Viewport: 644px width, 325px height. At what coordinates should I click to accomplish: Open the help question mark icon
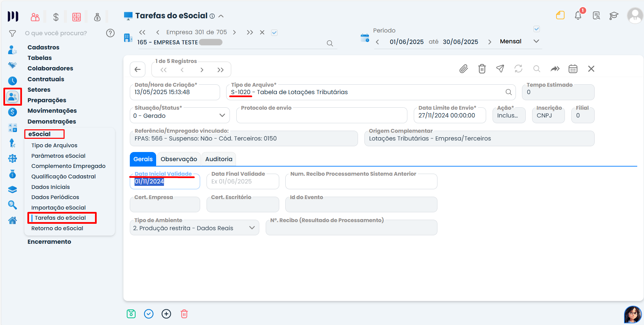click(110, 33)
